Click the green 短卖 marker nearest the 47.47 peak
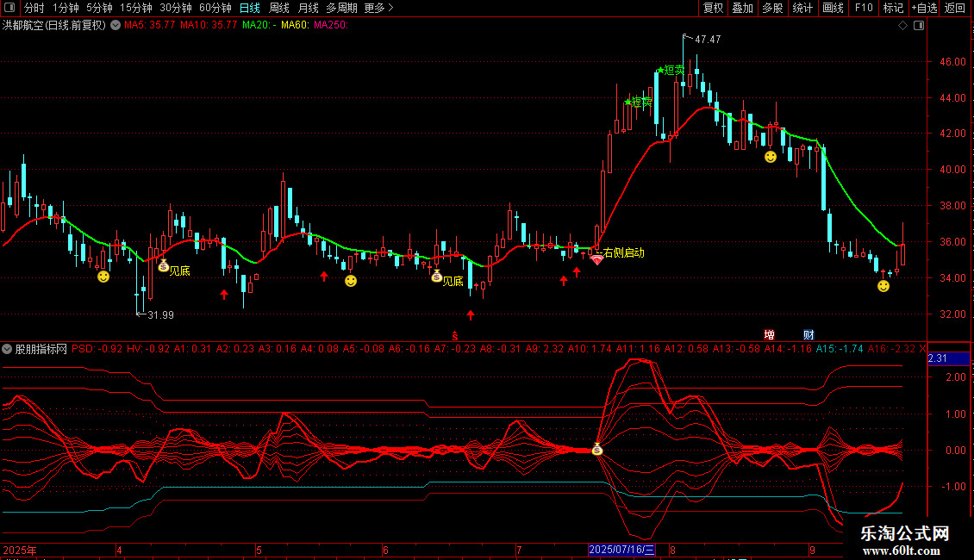The width and height of the screenshot is (974, 560). [671, 70]
